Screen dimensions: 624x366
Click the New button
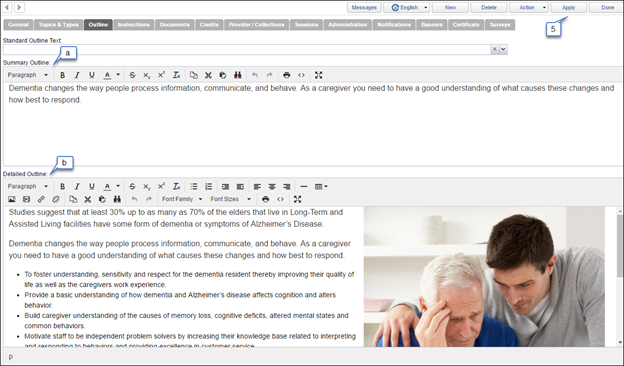pos(450,8)
